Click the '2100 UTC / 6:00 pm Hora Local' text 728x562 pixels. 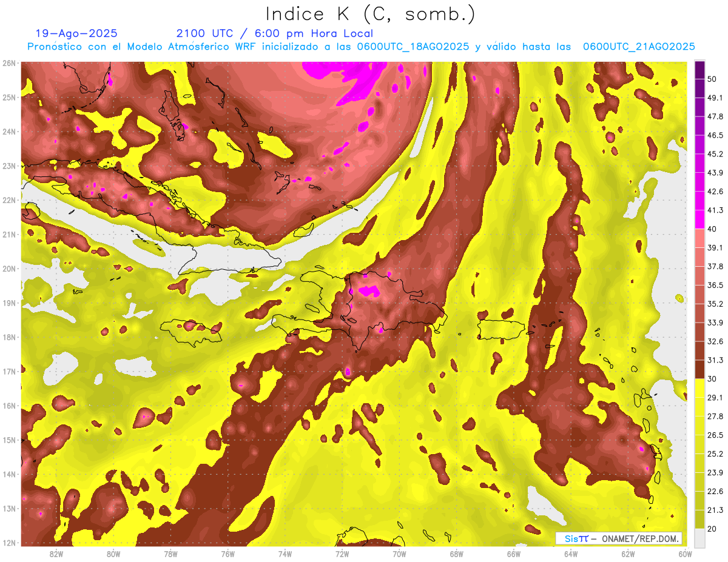click(274, 33)
